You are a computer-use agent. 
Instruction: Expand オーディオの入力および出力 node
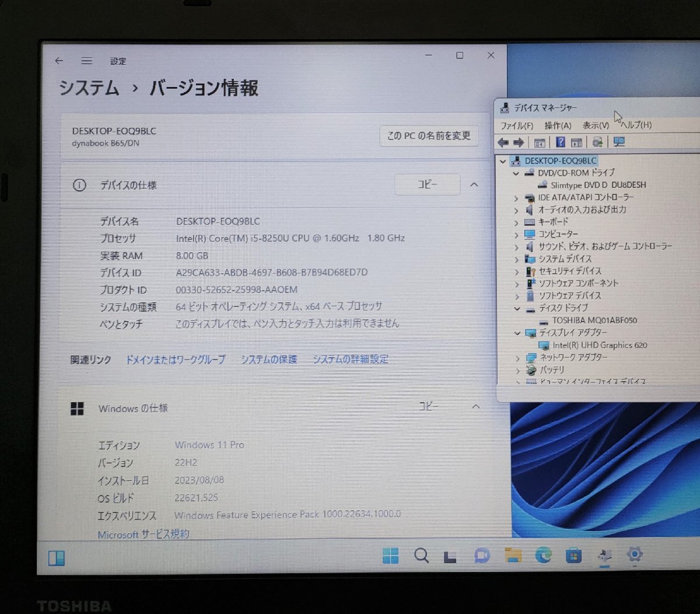(x=516, y=210)
